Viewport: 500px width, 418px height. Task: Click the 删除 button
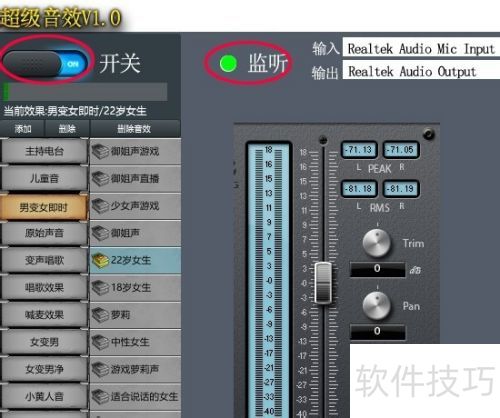click(x=67, y=129)
